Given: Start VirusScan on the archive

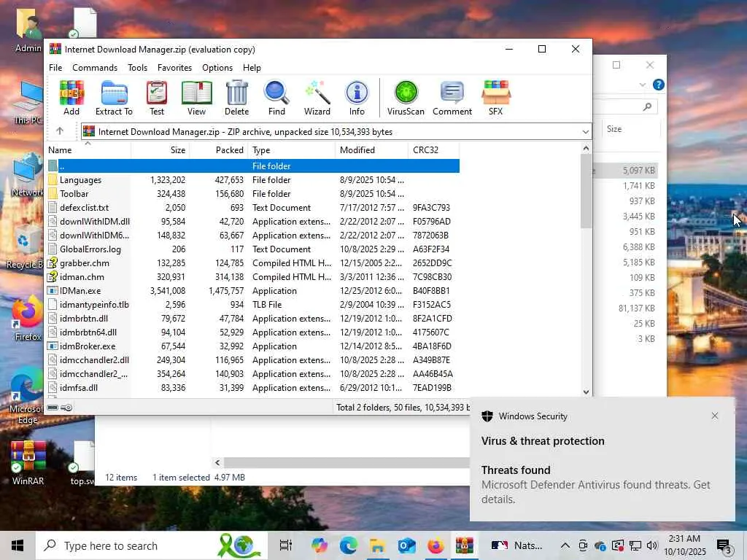Looking at the screenshot, I should [406, 98].
